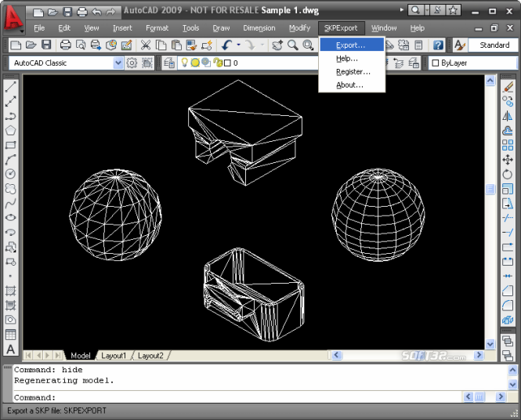Click the drawing area scroll down arrow
This screenshot has height=420, width=521.
point(490,343)
